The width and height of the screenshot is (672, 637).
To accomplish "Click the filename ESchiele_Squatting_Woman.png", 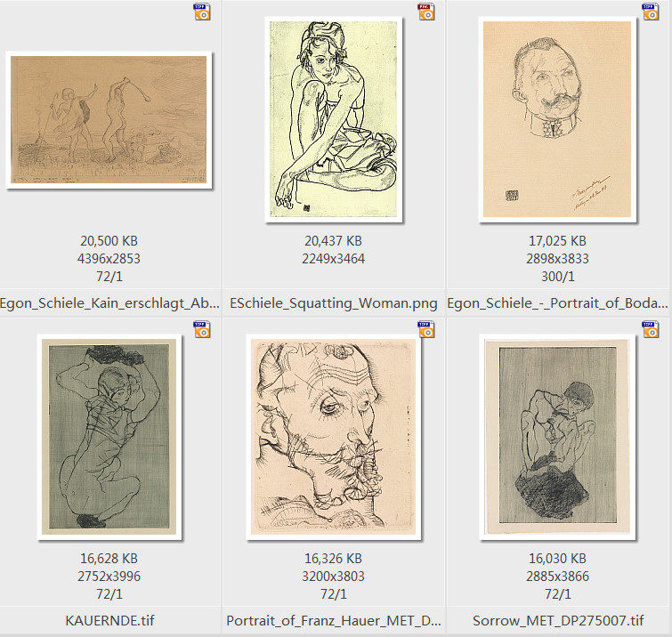I will 334,302.
